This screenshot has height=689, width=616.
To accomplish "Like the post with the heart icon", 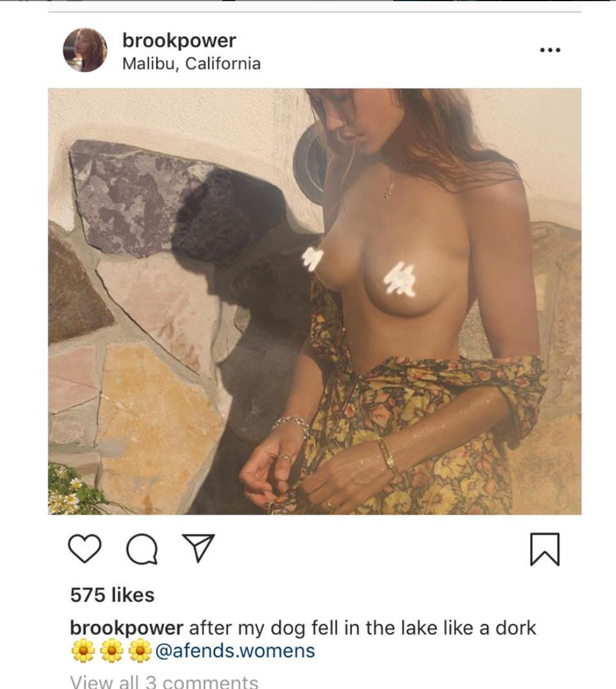I will click(85, 549).
